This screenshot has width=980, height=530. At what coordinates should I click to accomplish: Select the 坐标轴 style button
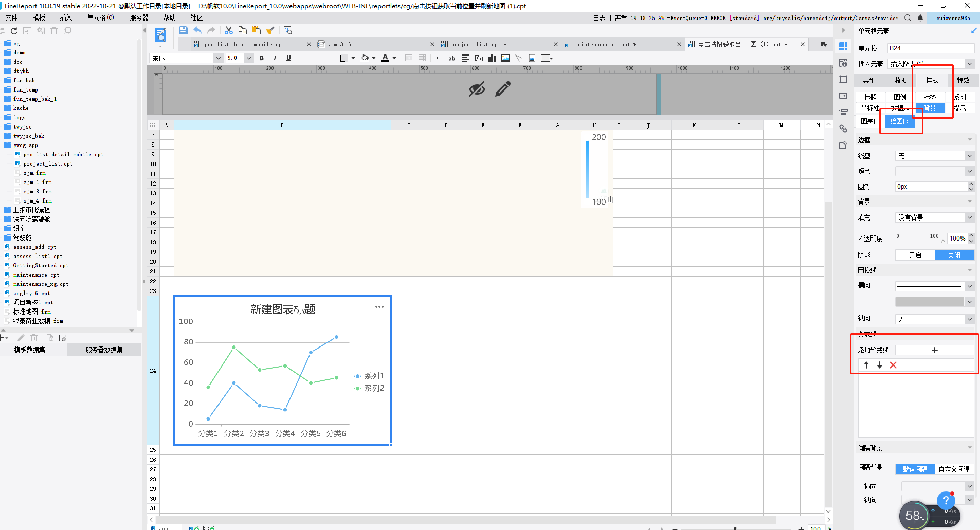[x=870, y=108]
